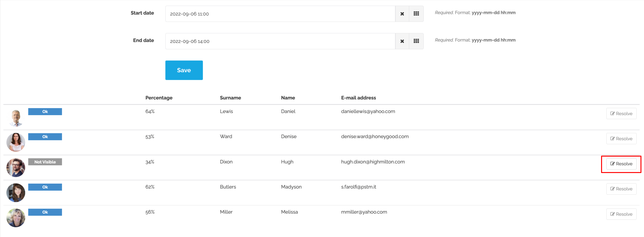
Task: Click the surname Dixon
Action: (226, 162)
